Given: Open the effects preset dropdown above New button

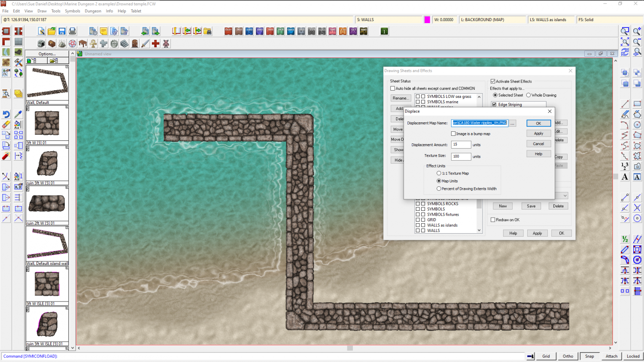Looking at the screenshot, I should 565,195.
